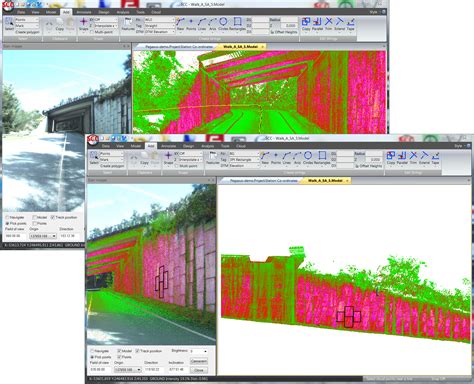Click the SCC application logo in back window
474x384 pixels.
[x=8, y=6]
